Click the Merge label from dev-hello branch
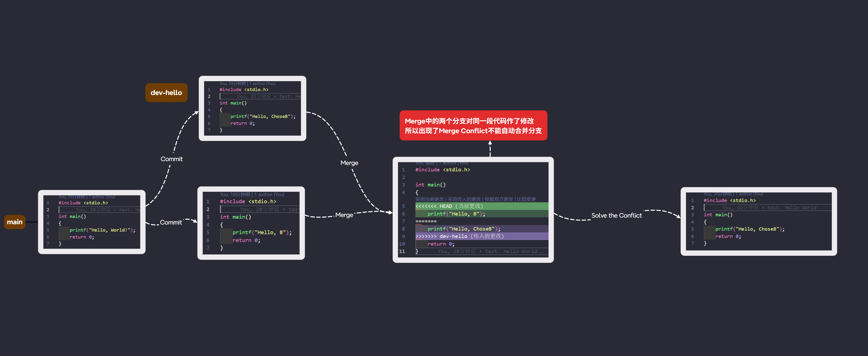 point(349,163)
